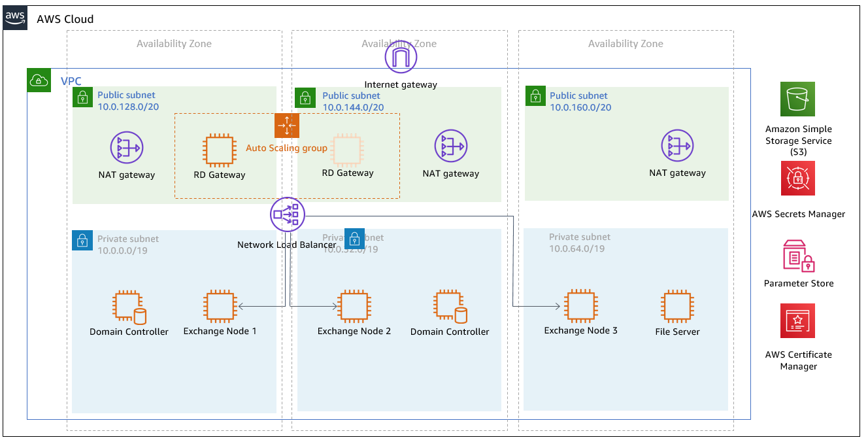This screenshot has width=868, height=444.
Task: Select the File Server instance icon
Action: pos(677,307)
